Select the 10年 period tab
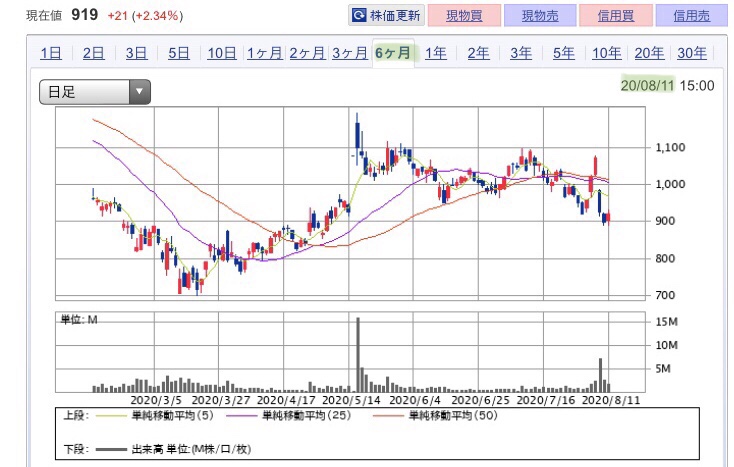The height and width of the screenshot is (467, 734). pos(606,54)
